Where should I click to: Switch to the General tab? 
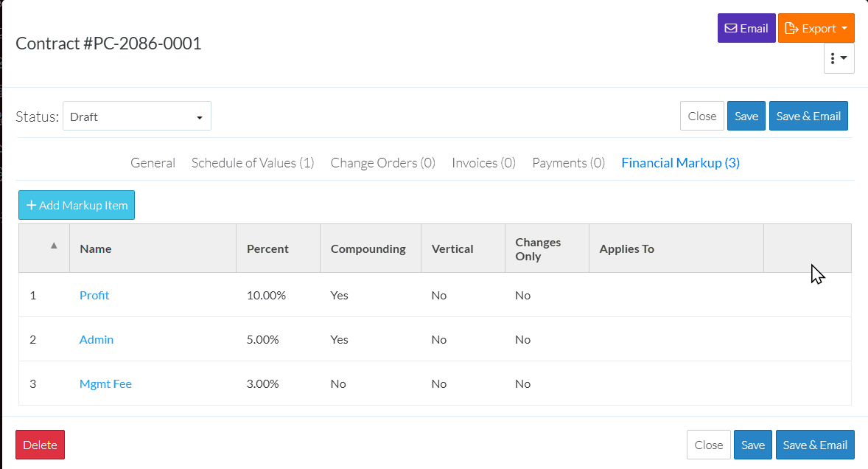[153, 163]
